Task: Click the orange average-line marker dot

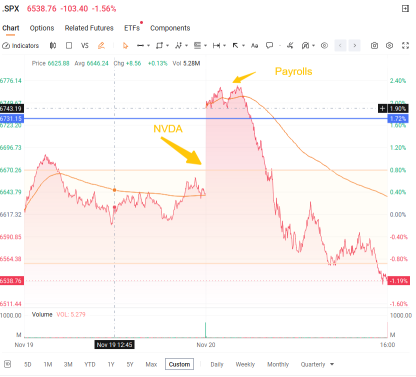Action: click(x=114, y=190)
